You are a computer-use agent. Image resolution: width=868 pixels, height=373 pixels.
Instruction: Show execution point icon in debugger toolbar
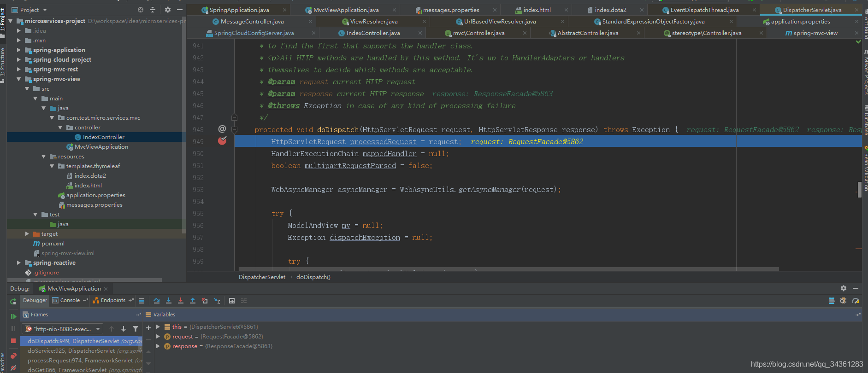pyautogui.click(x=142, y=301)
